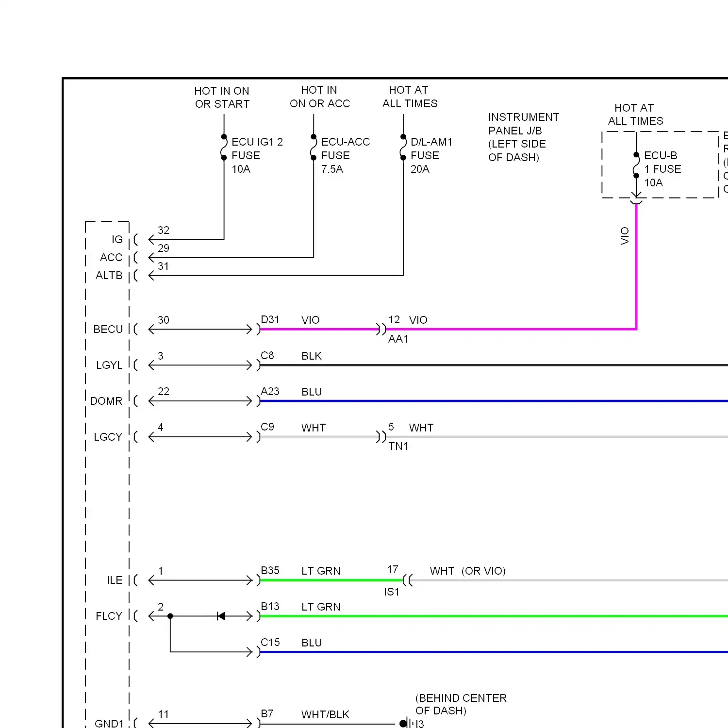Click the WHT/BLK wire color label

pyautogui.click(x=325, y=714)
